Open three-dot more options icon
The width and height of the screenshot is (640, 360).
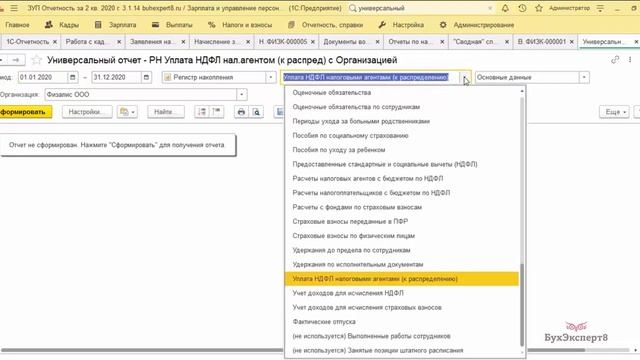click(x=630, y=60)
